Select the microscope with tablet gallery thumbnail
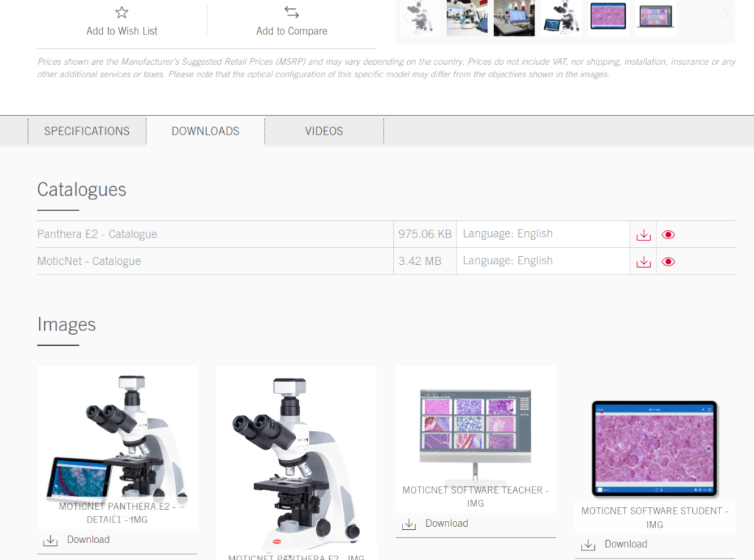Viewport: 754px width, 560px height. (561, 18)
